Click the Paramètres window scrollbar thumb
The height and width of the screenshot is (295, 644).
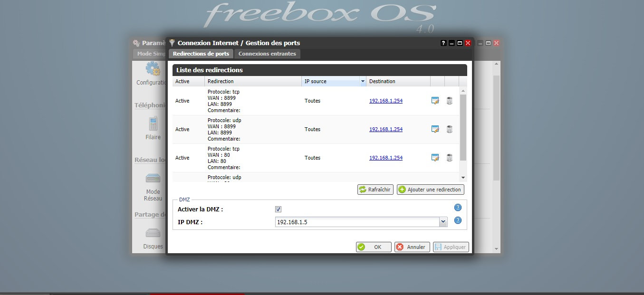point(496,127)
